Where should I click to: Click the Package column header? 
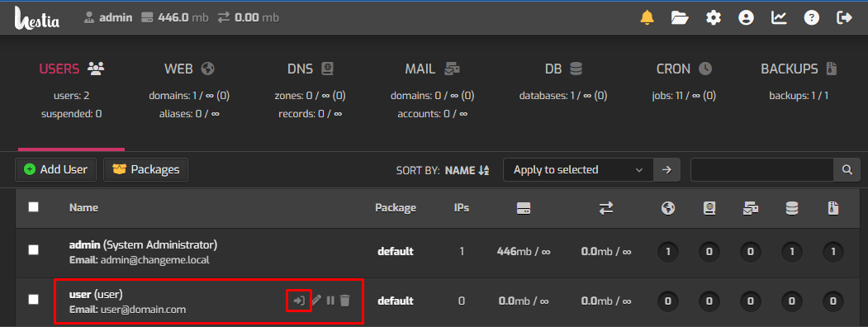[396, 208]
